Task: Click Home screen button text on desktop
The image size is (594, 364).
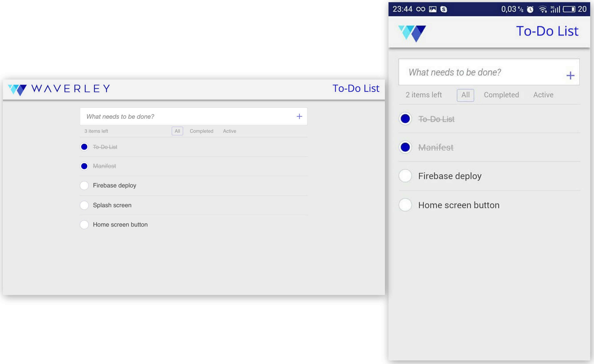Action: pyautogui.click(x=120, y=225)
